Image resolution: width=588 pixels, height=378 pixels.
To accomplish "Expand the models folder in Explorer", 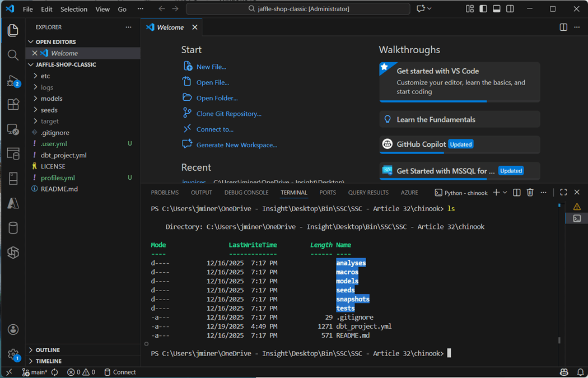I will tap(52, 99).
